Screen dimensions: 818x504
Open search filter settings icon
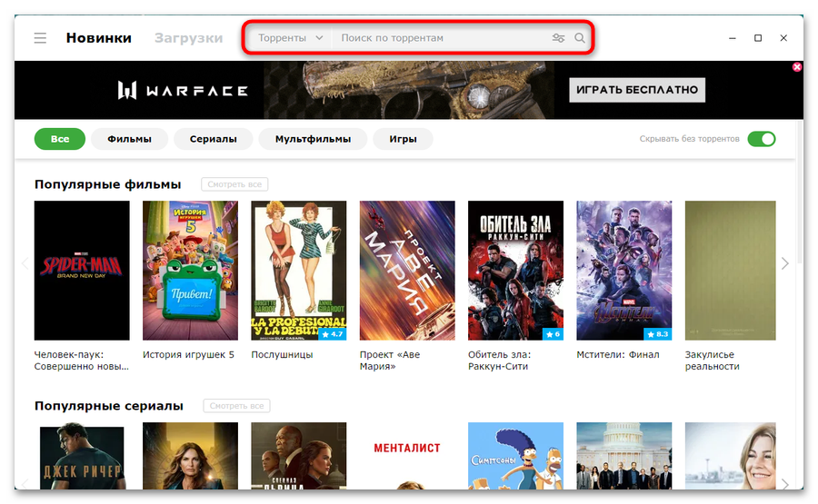[x=558, y=38]
